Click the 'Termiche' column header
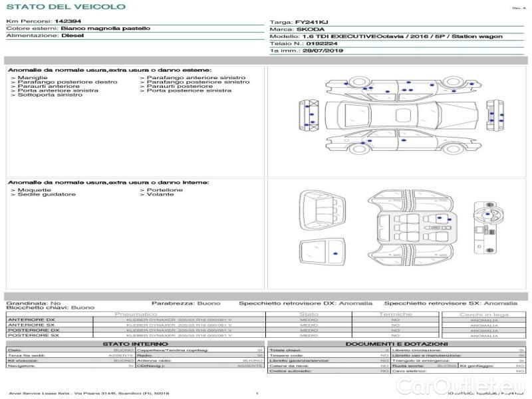 point(395,315)
